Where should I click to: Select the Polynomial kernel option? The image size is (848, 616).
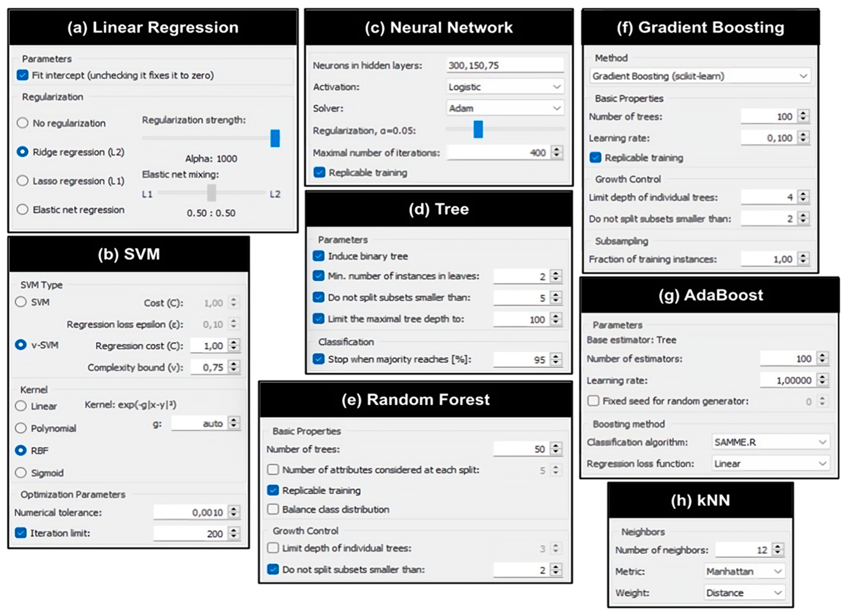coord(21,428)
